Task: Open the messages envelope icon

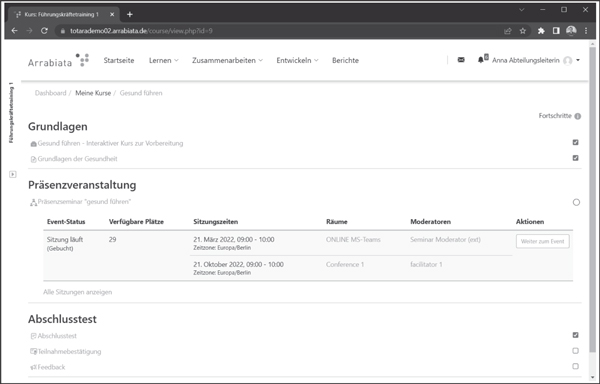Action: pos(461,60)
